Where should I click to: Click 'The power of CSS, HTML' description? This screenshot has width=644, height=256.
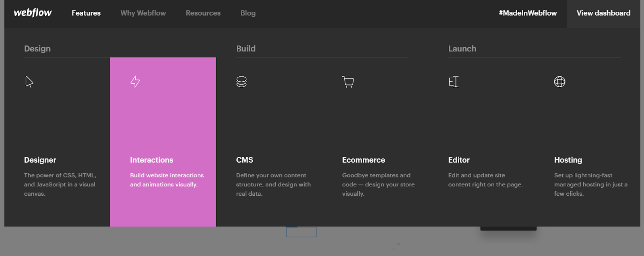[x=60, y=184]
